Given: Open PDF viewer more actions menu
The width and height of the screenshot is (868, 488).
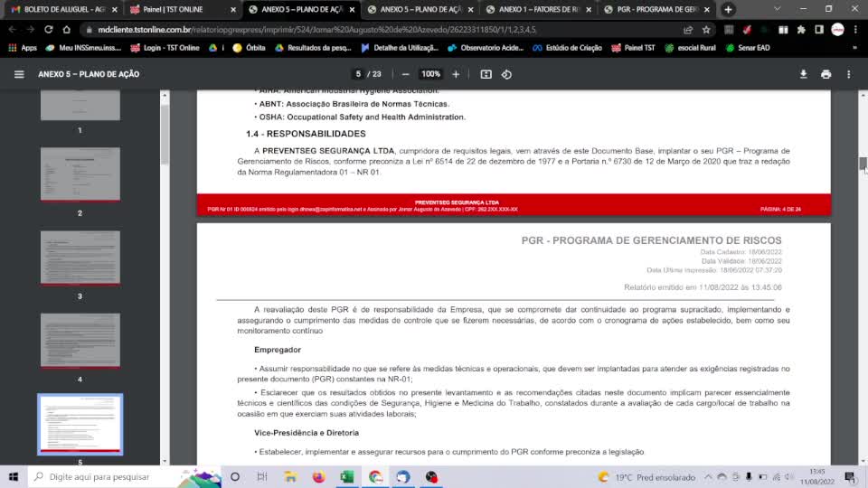Looking at the screenshot, I should 849,74.
